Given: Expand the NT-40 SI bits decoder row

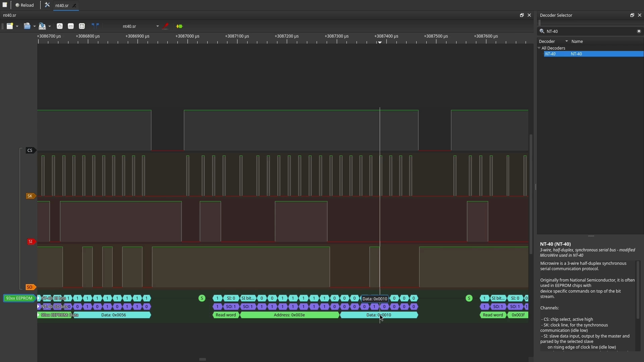Looking at the screenshot, I should 39,298.
